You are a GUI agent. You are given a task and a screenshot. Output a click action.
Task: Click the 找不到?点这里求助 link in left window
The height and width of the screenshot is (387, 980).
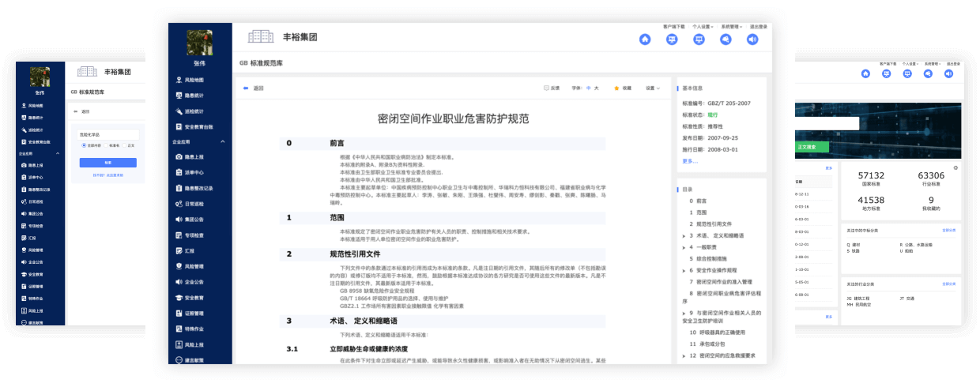pyautogui.click(x=108, y=175)
